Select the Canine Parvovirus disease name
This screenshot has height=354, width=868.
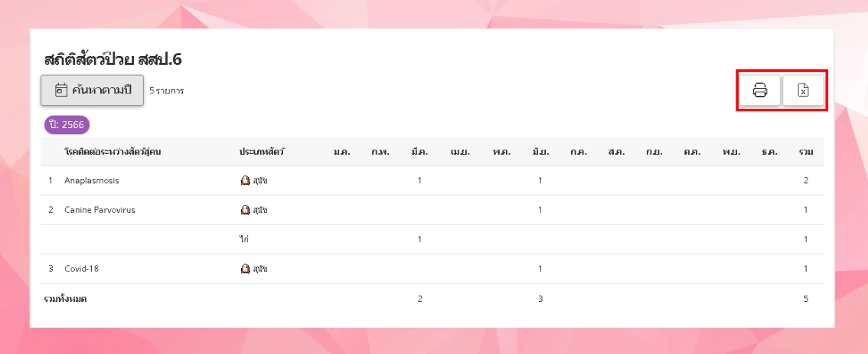100,210
